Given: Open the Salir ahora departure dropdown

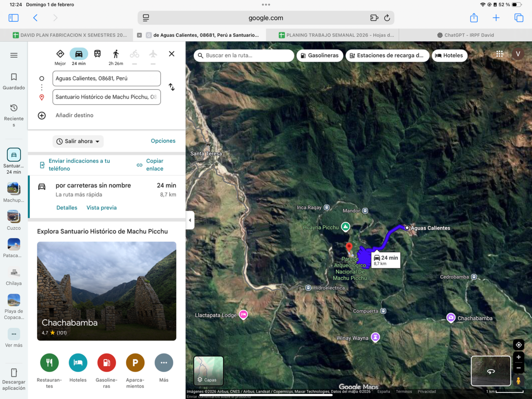Looking at the screenshot, I should pyautogui.click(x=78, y=141).
